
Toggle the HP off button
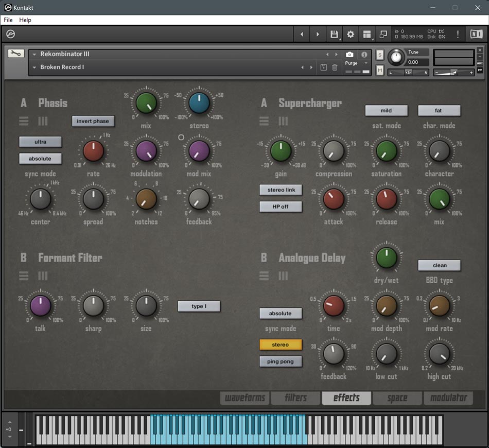click(281, 206)
